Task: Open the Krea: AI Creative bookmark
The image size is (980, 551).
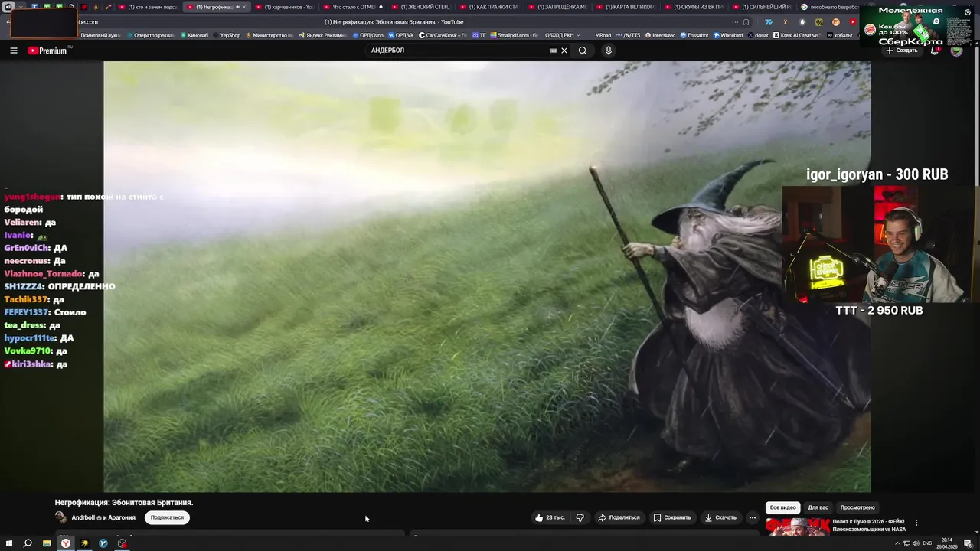Action: coord(795,35)
